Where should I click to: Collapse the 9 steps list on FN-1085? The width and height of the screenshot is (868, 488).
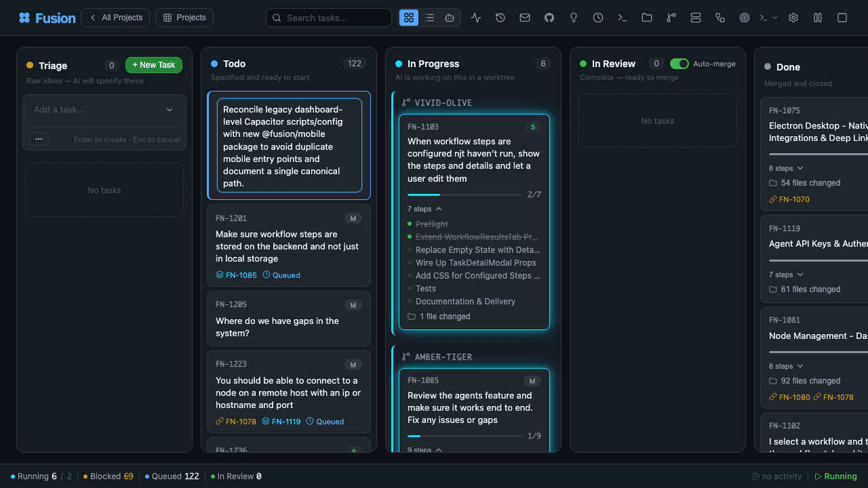click(x=425, y=449)
